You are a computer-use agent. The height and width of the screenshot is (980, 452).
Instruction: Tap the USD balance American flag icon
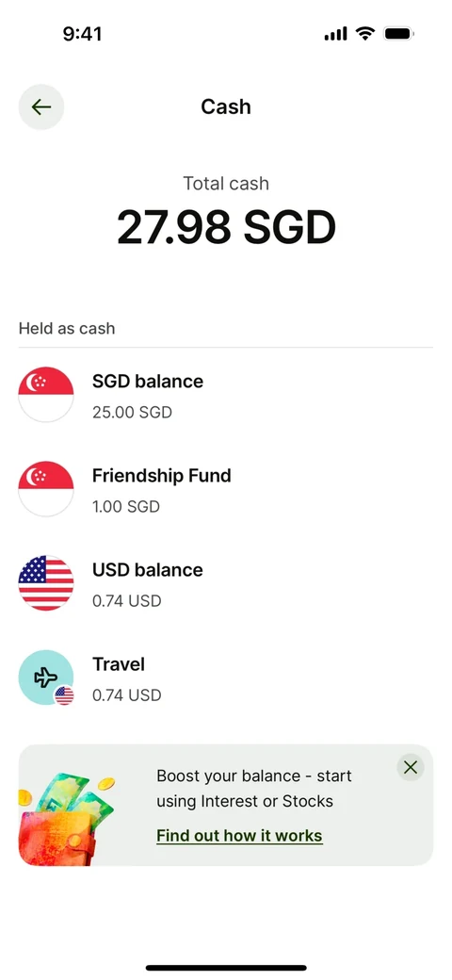(x=46, y=583)
